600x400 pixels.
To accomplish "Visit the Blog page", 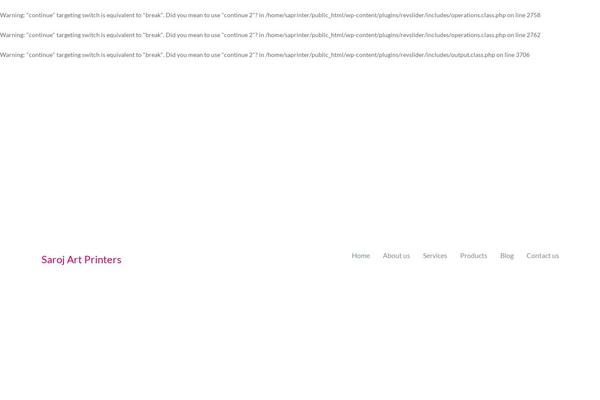I will point(507,256).
